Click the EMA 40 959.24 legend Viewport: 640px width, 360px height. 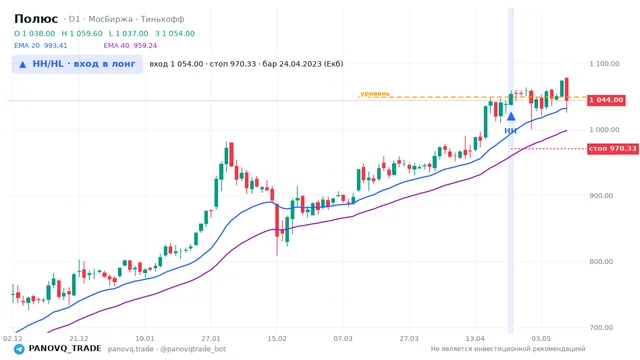coord(130,46)
